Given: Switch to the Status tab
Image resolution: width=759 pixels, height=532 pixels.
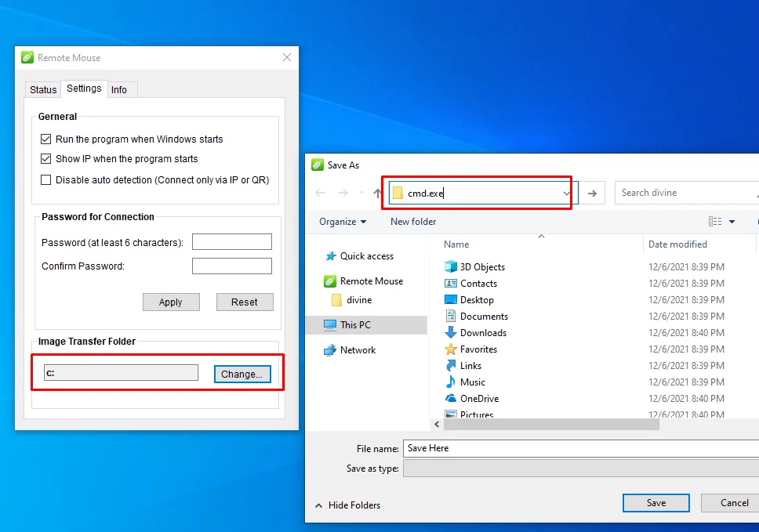Looking at the screenshot, I should coord(43,89).
